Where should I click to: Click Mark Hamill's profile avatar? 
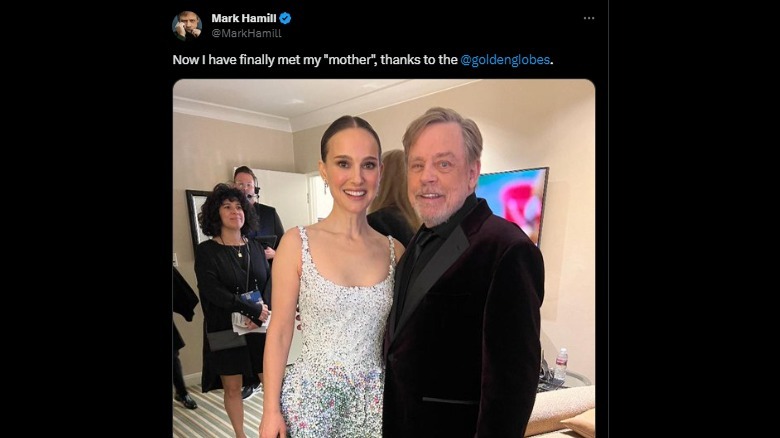click(x=186, y=25)
